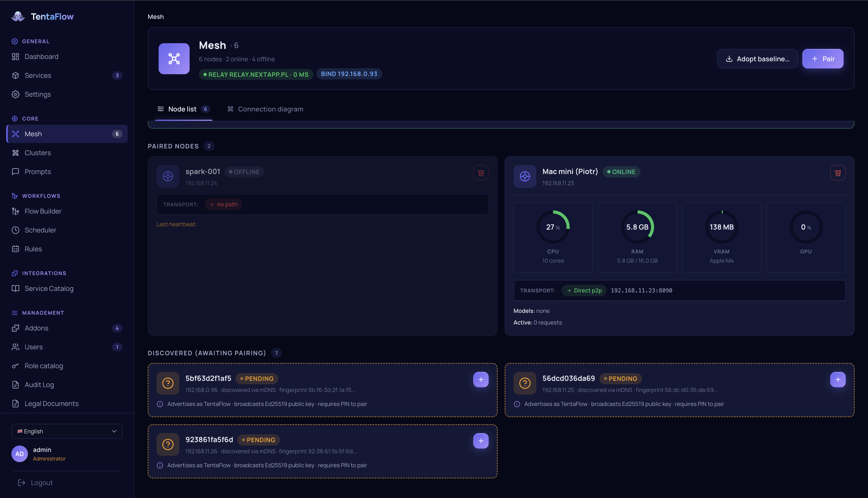The image size is (868, 498).
Task: Click the VRAM 138 MB gauge
Action: click(x=722, y=227)
